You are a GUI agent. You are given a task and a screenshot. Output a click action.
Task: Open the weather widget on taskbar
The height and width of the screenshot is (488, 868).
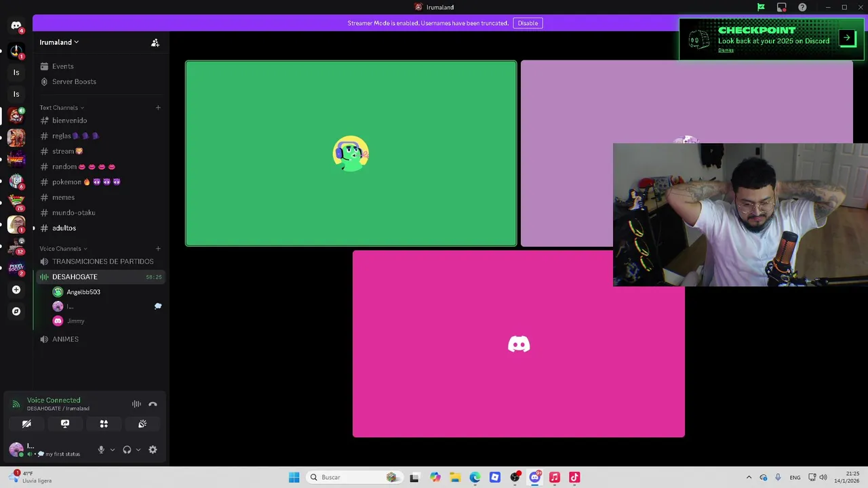click(31, 477)
